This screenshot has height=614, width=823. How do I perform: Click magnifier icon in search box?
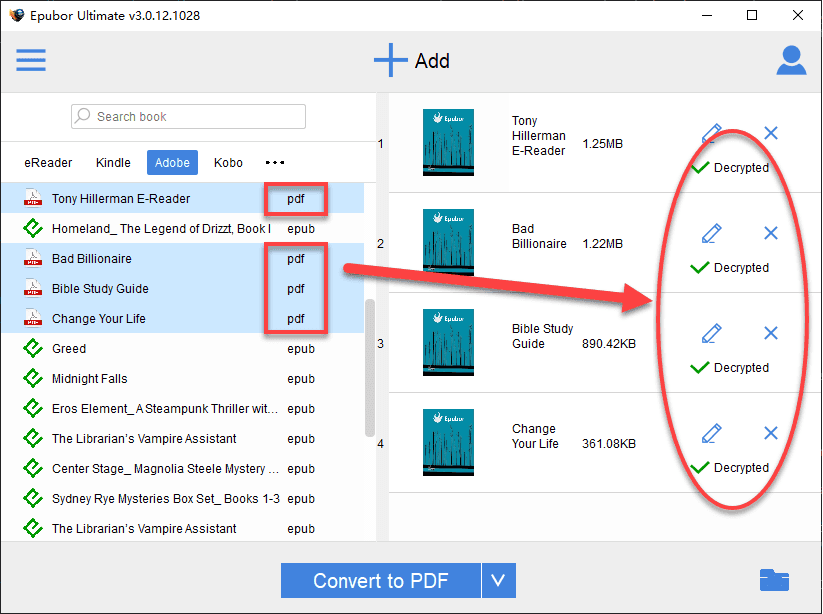(x=82, y=115)
